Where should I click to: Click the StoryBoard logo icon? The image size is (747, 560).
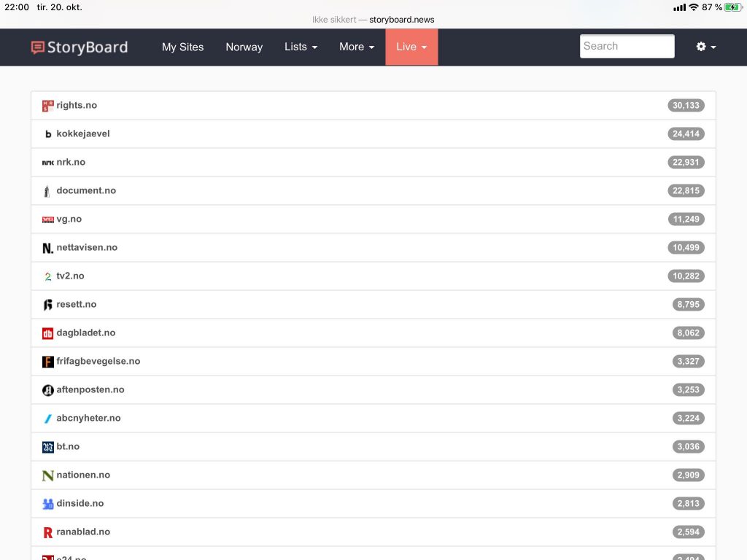pyautogui.click(x=38, y=47)
